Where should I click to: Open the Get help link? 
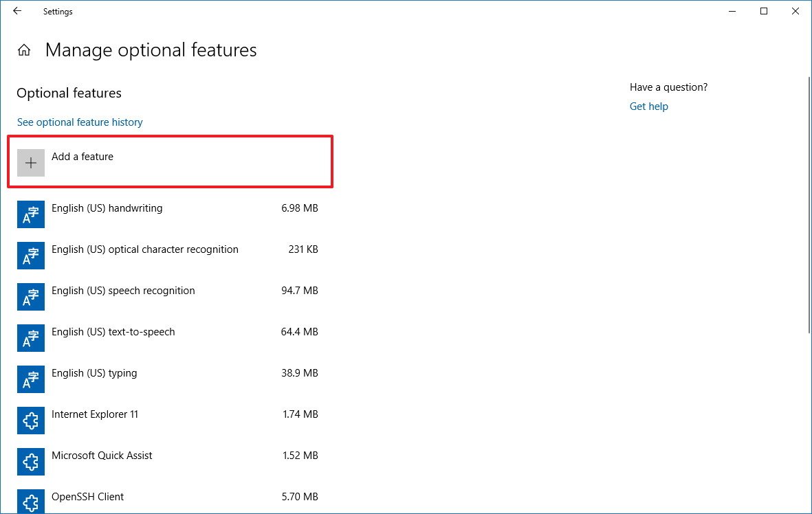[x=648, y=107]
